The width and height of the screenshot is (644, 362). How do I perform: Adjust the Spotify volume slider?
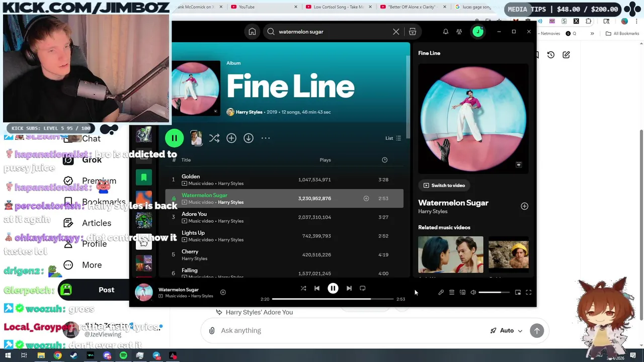(x=494, y=293)
